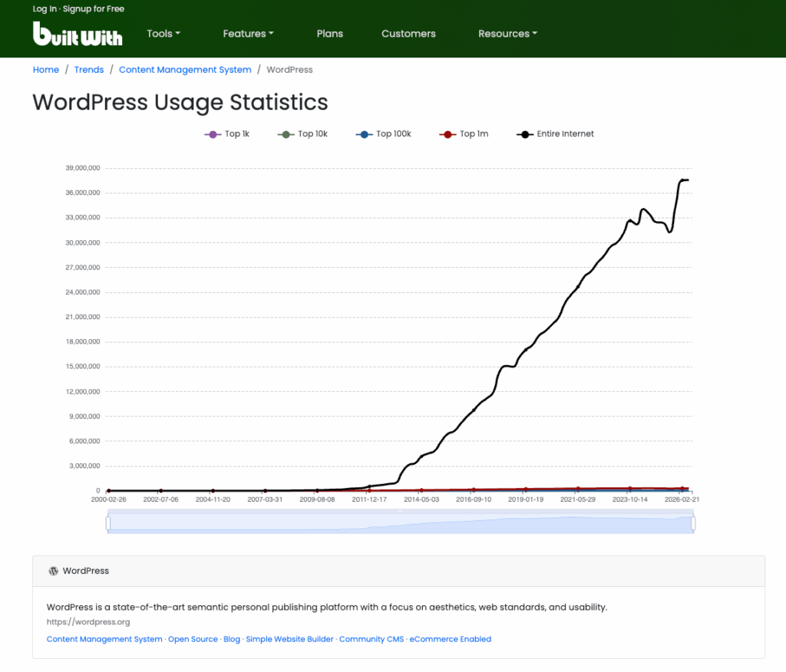The image size is (786, 672).
Task: Click the WordPress card header title
Action: tap(86, 571)
